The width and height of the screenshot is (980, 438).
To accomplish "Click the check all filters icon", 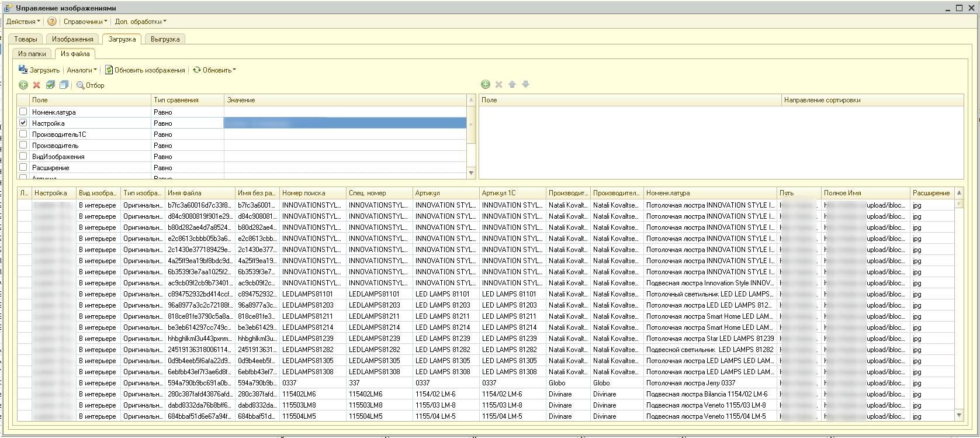I will pyautogui.click(x=51, y=85).
